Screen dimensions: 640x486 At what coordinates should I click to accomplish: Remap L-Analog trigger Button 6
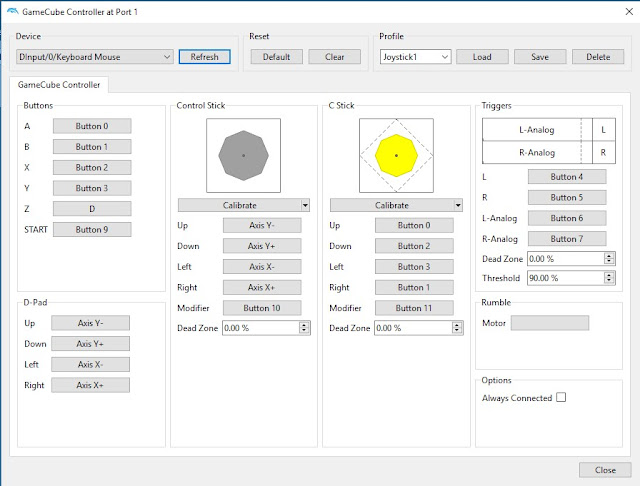coord(567,218)
